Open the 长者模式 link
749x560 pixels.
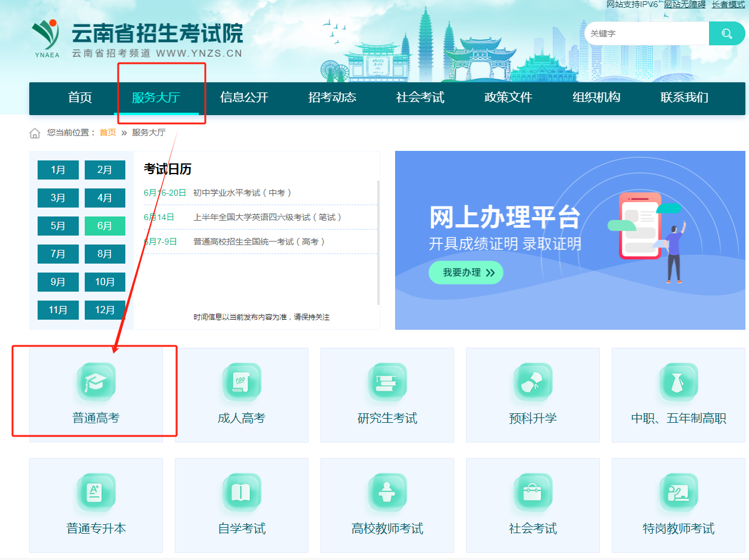728,4
